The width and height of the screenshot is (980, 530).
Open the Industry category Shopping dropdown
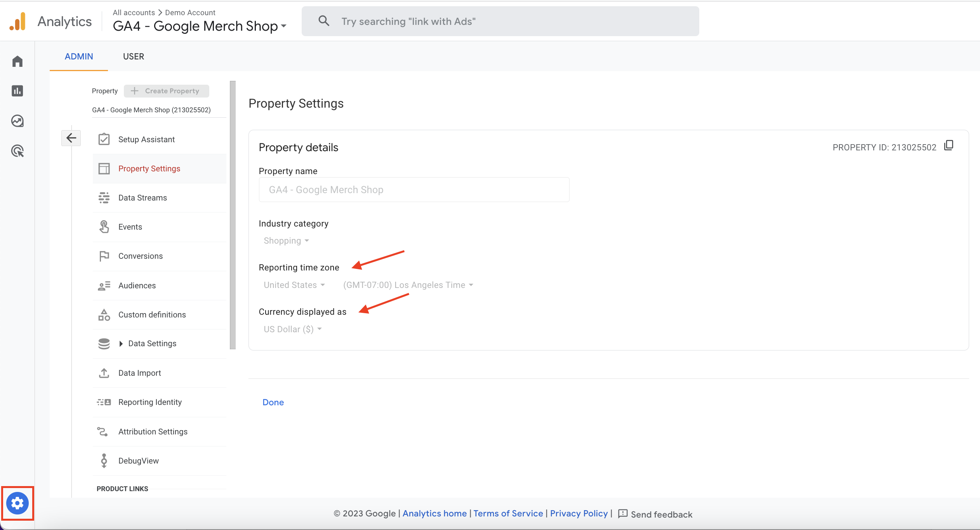286,241
